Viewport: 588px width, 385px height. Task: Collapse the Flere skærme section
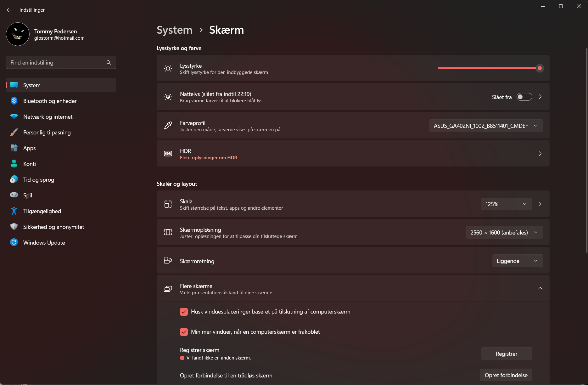point(540,288)
